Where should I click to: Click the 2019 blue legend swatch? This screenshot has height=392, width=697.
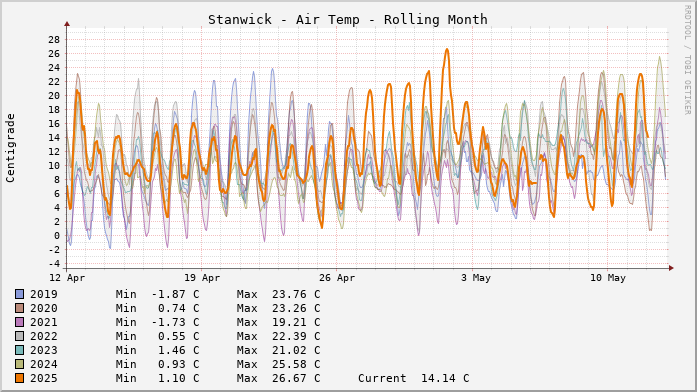[x=19, y=294]
